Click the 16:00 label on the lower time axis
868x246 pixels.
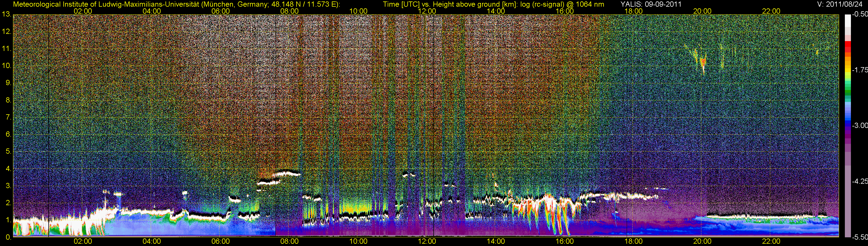tap(565, 241)
